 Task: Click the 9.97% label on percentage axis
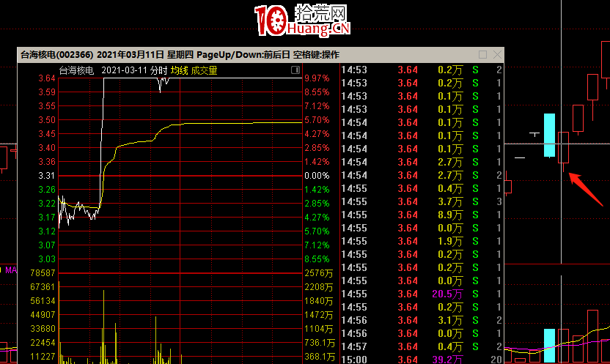(316, 78)
